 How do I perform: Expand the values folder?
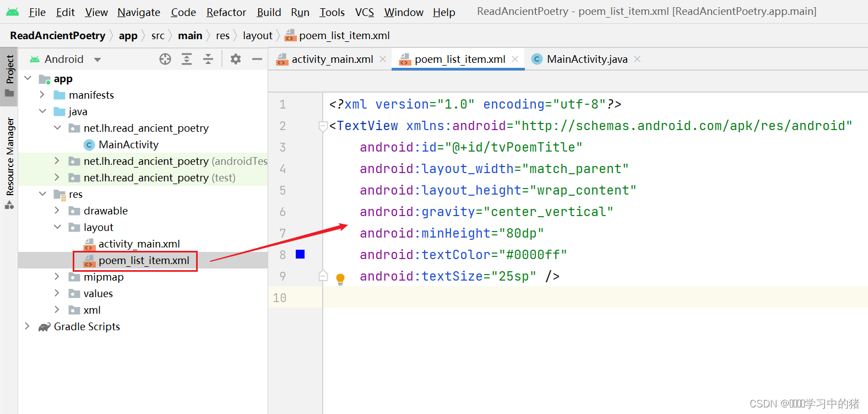tap(57, 293)
